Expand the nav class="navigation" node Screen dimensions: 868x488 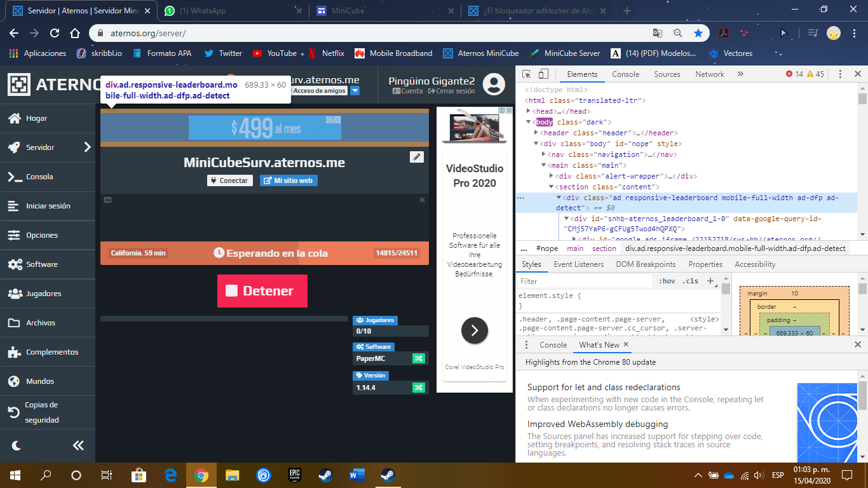(x=544, y=154)
